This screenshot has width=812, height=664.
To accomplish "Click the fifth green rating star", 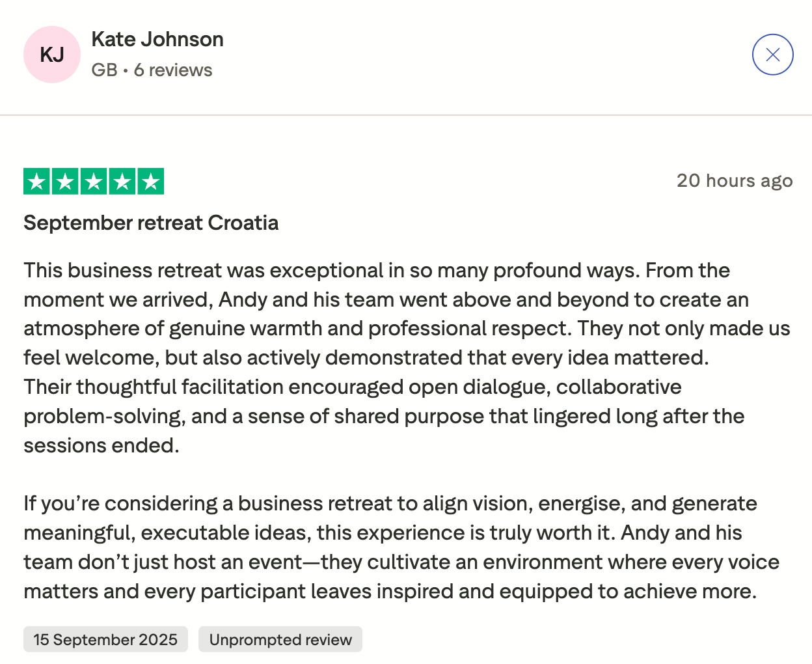I will [x=151, y=182].
